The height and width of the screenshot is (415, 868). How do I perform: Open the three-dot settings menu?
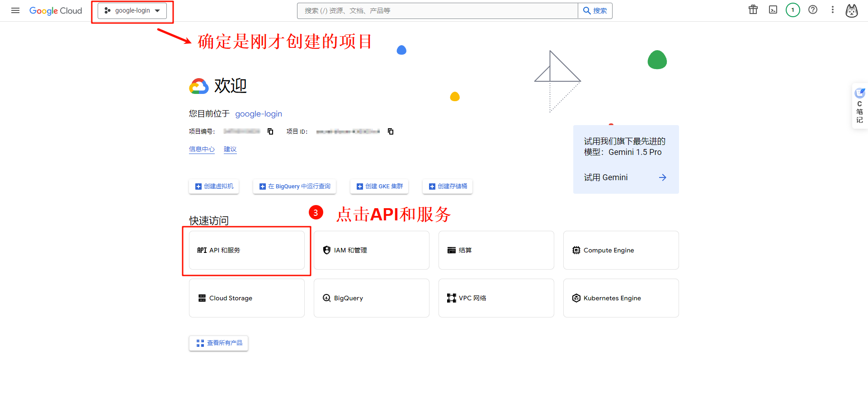click(x=833, y=10)
